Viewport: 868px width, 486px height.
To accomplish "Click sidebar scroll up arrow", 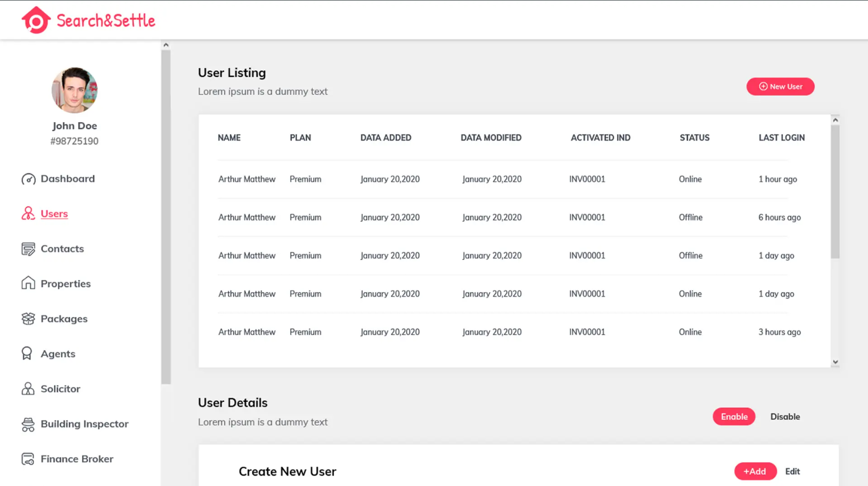I will pos(166,45).
